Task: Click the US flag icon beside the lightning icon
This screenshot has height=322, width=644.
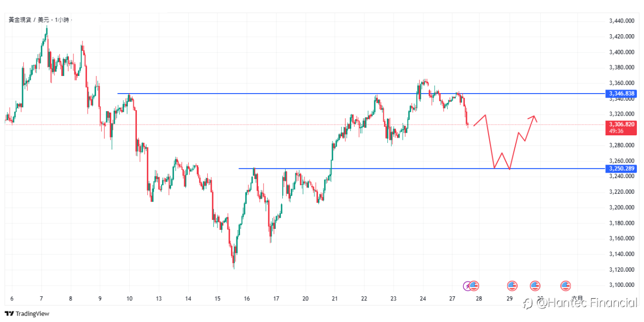Action: tap(474, 285)
